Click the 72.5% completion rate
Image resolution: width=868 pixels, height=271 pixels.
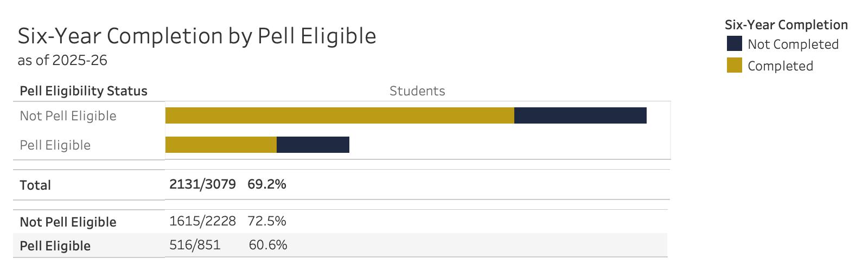point(266,221)
